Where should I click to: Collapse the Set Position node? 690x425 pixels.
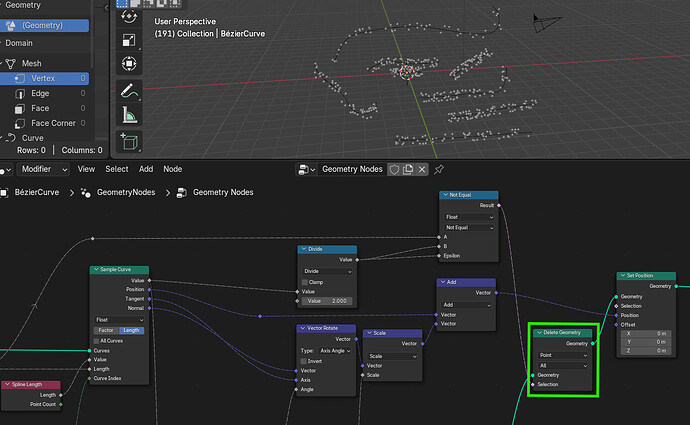coord(623,275)
